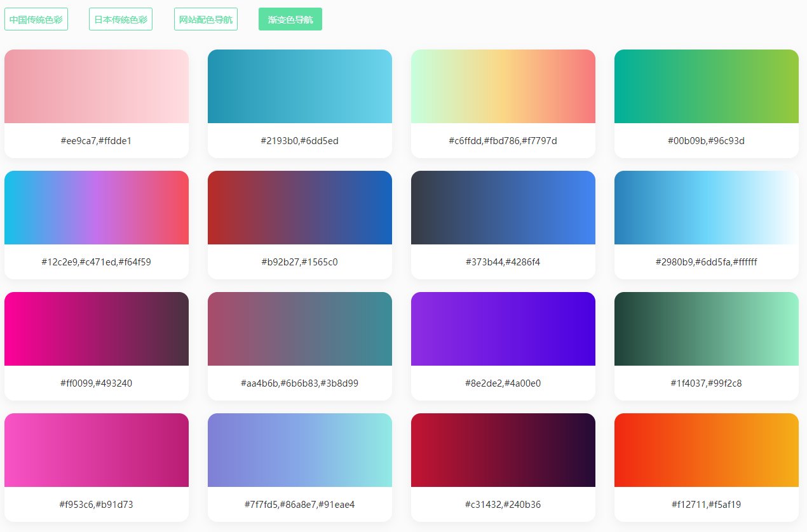Open the 中国传统色彩 tab
The image size is (807, 532).
pos(36,19)
